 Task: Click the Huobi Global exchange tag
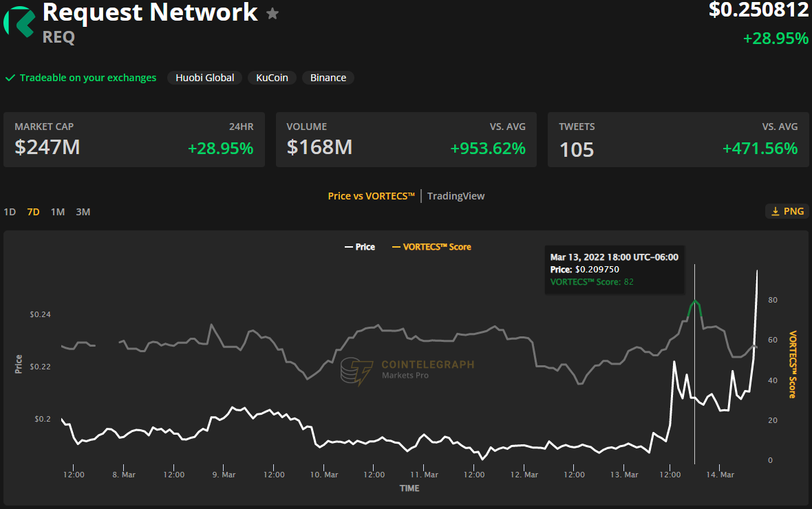pos(204,78)
